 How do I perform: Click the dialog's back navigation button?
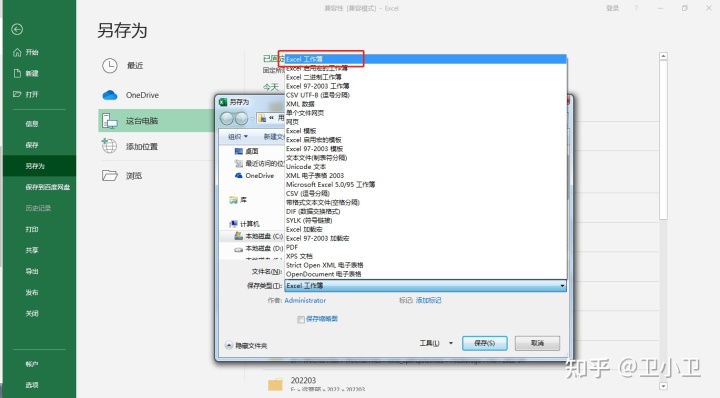click(227, 118)
